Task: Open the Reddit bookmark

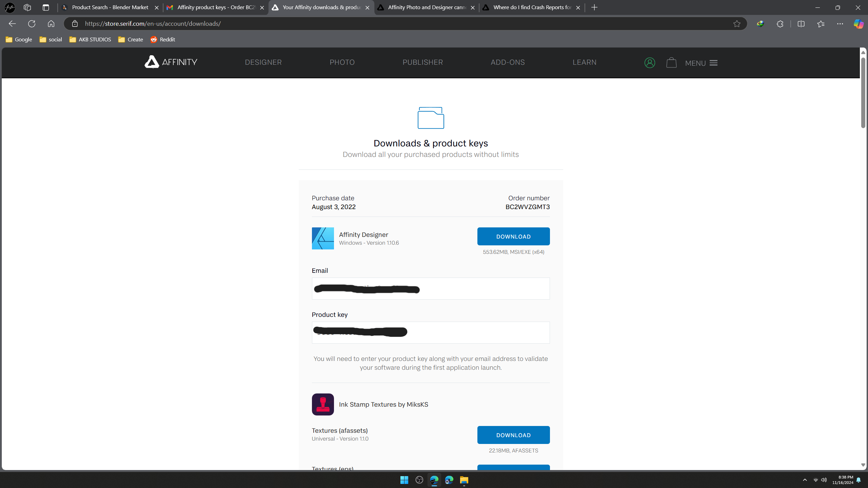Action: point(163,39)
